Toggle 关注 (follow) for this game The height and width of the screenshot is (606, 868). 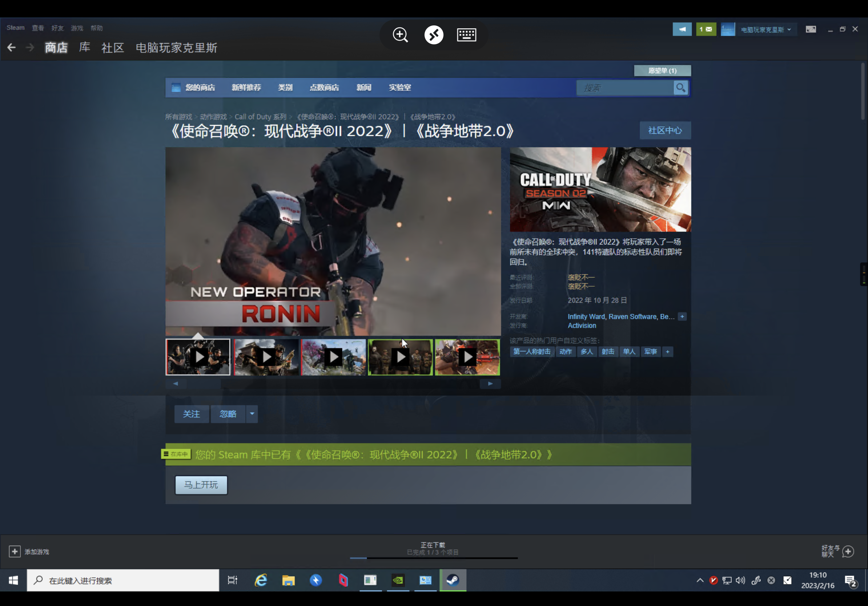191,414
